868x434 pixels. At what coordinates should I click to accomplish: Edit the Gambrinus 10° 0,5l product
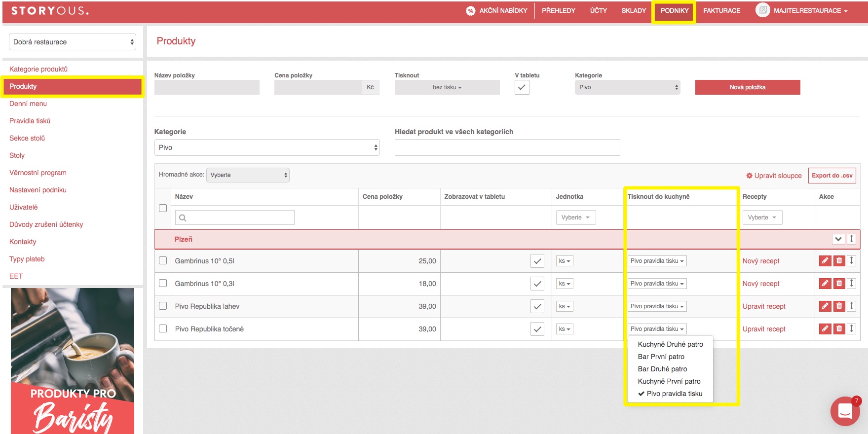tap(825, 260)
